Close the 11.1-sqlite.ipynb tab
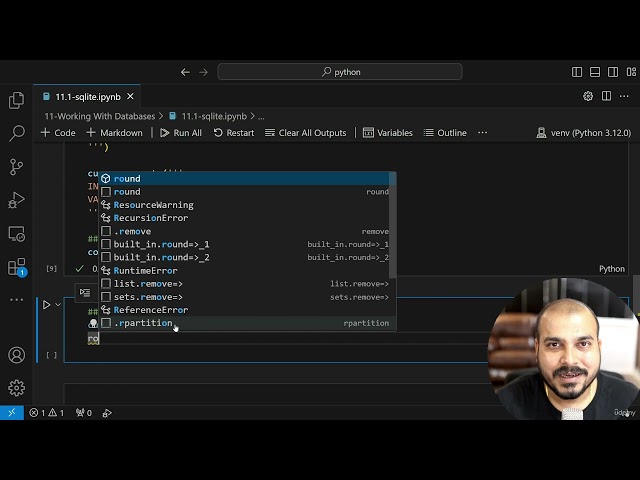Viewport: 640px width, 480px height. tap(130, 96)
